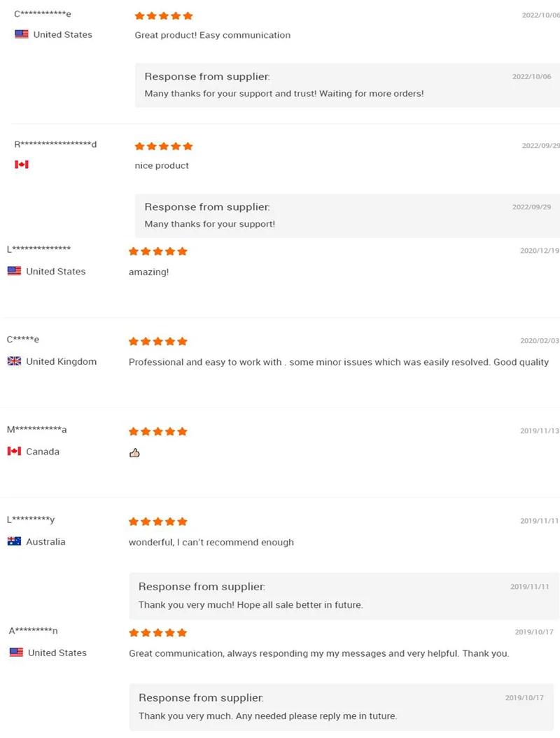Click the 'United Kingdom' country label
This screenshot has height=738, width=560.
61,361
